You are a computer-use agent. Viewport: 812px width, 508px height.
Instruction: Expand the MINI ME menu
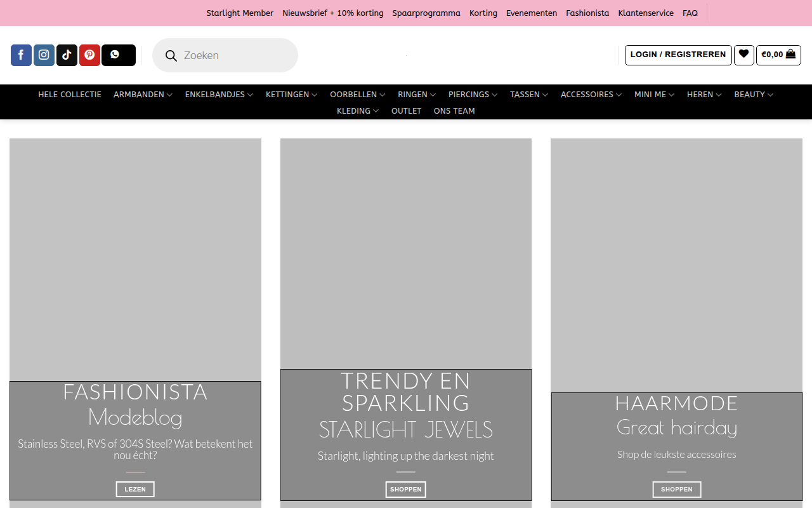654,95
